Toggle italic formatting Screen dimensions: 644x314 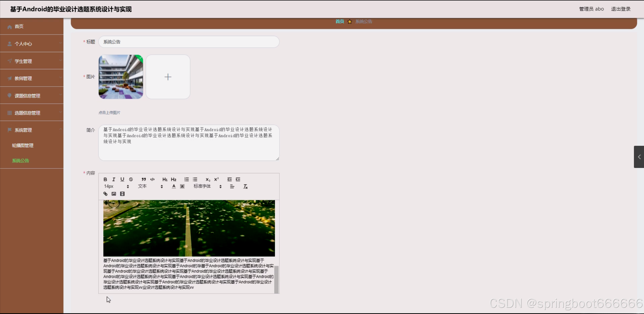click(x=114, y=179)
